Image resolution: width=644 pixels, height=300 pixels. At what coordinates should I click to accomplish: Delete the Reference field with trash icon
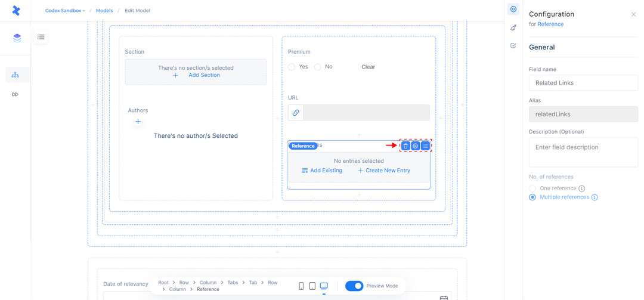405,146
